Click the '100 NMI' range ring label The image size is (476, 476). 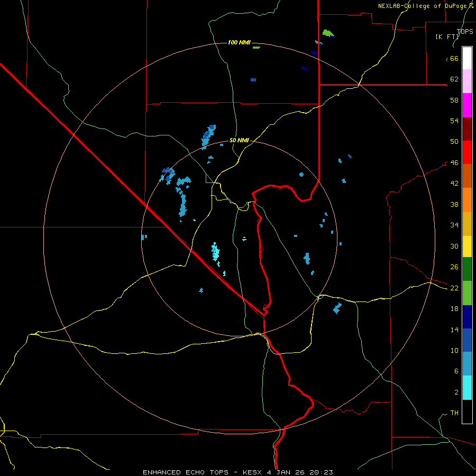click(239, 42)
